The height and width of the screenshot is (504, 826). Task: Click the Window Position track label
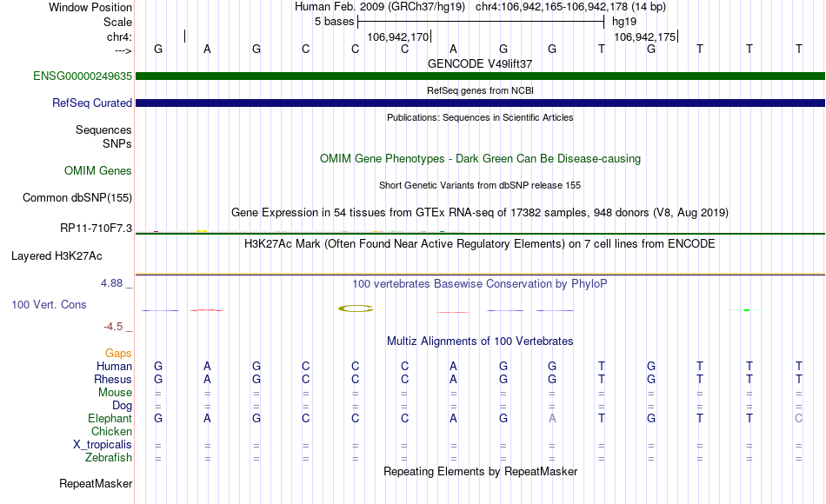click(x=90, y=7)
